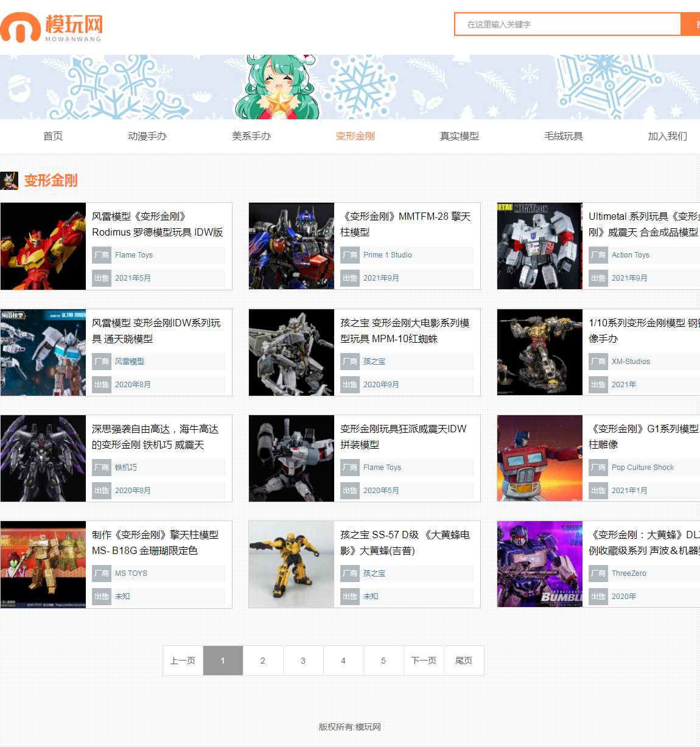Open the 动漫手办 navigation tab
The height and width of the screenshot is (747, 700).
(x=147, y=136)
